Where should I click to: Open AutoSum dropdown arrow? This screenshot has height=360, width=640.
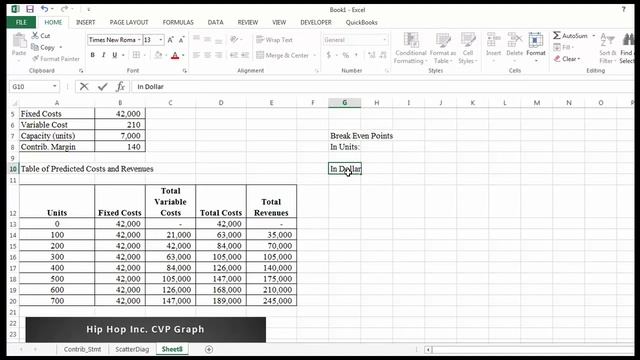pyautogui.click(x=593, y=36)
